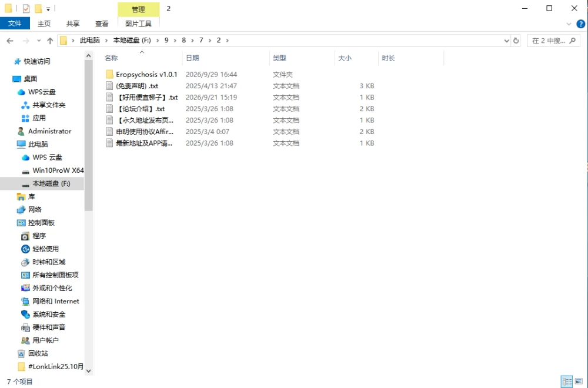Expand the ribbon with the chevron
Viewport: 588px width, 388px height.
pyautogui.click(x=569, y=24)
